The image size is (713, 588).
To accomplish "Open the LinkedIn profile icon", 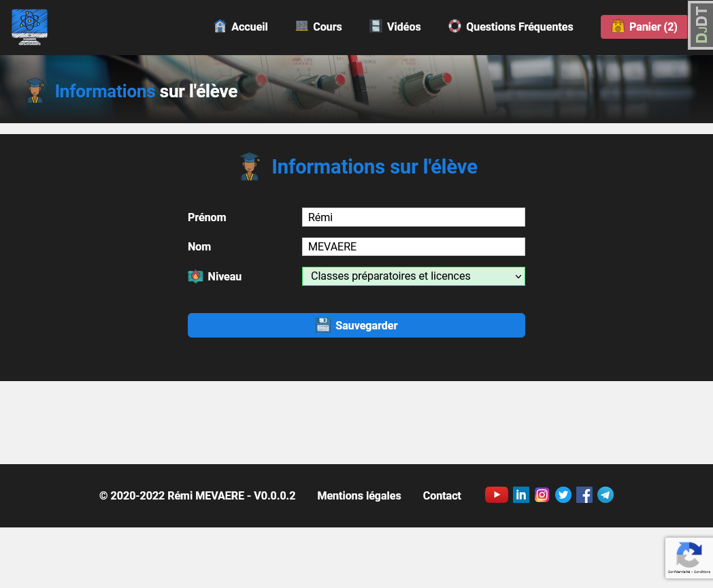I will [x=521, y=495].
